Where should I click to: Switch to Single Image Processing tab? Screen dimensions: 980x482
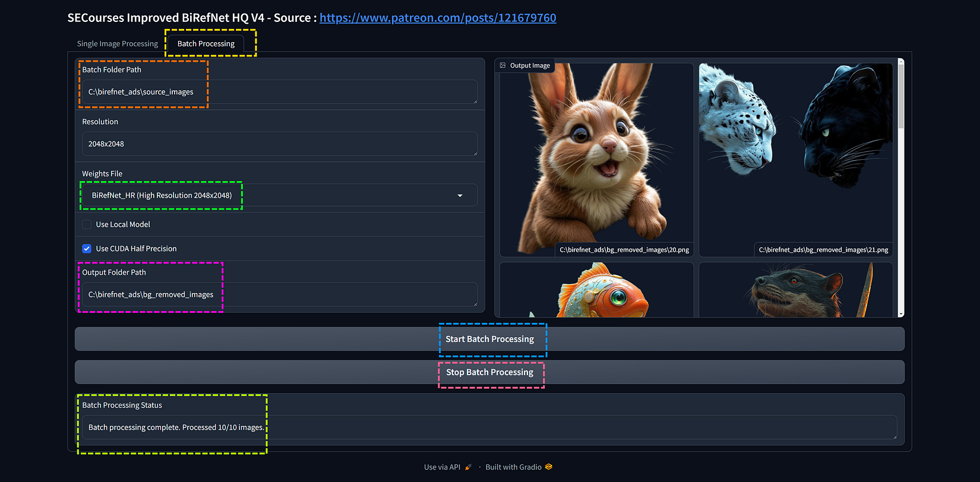[117, 43]
